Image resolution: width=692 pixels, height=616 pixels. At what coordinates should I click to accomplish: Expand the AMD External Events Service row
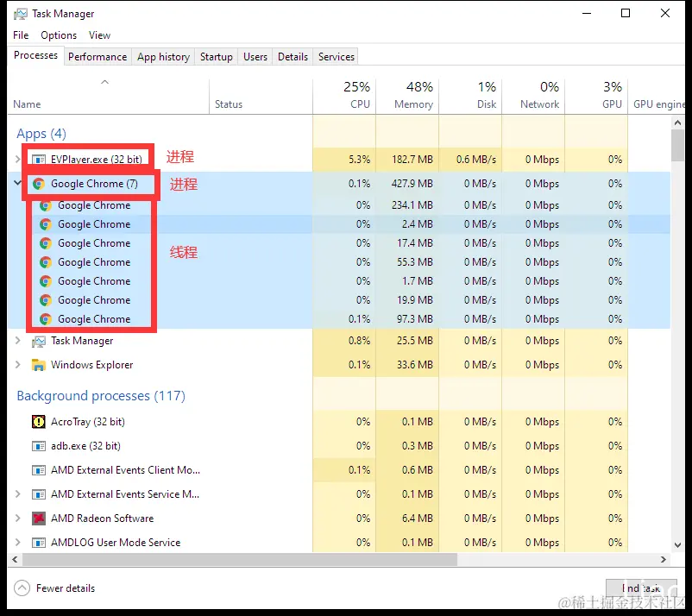(x=17, y=494)
